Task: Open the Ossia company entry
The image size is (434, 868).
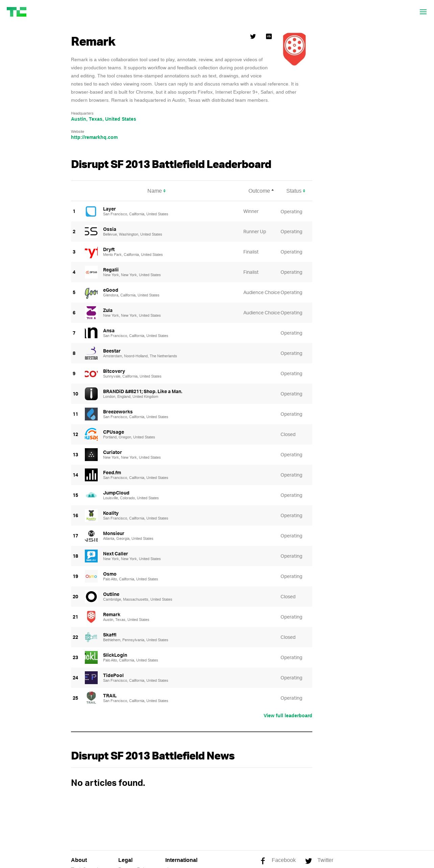Action: 192,232
